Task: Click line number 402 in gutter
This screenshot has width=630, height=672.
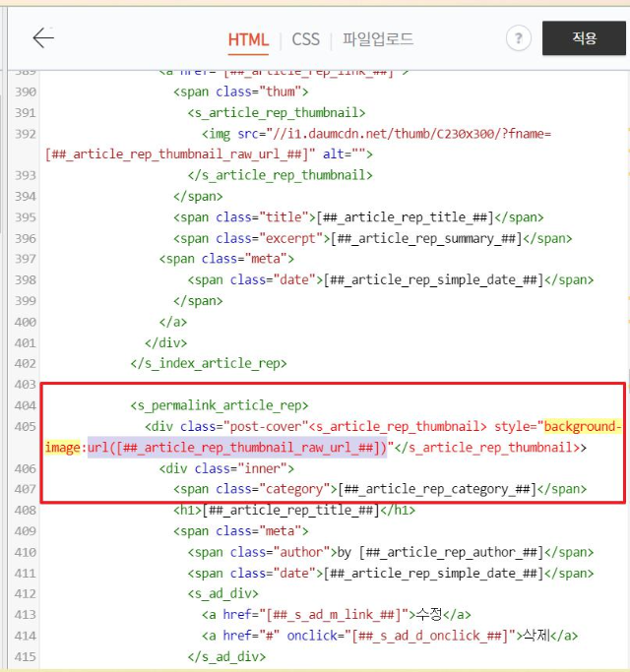Action: (x=26, y=363)
